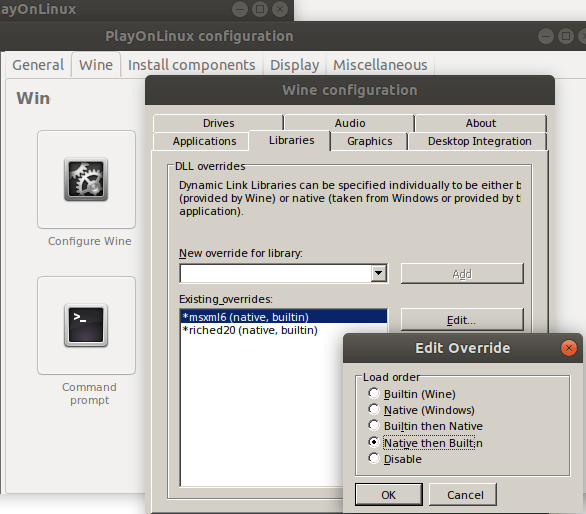
Task: Open the About tab
Action: coord(481,123)
